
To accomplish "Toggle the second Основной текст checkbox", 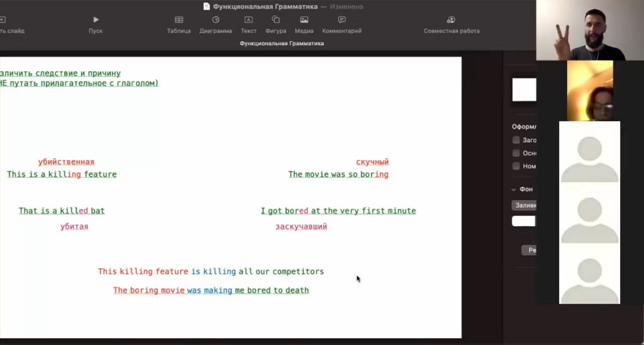I will (x=516, y=153).
